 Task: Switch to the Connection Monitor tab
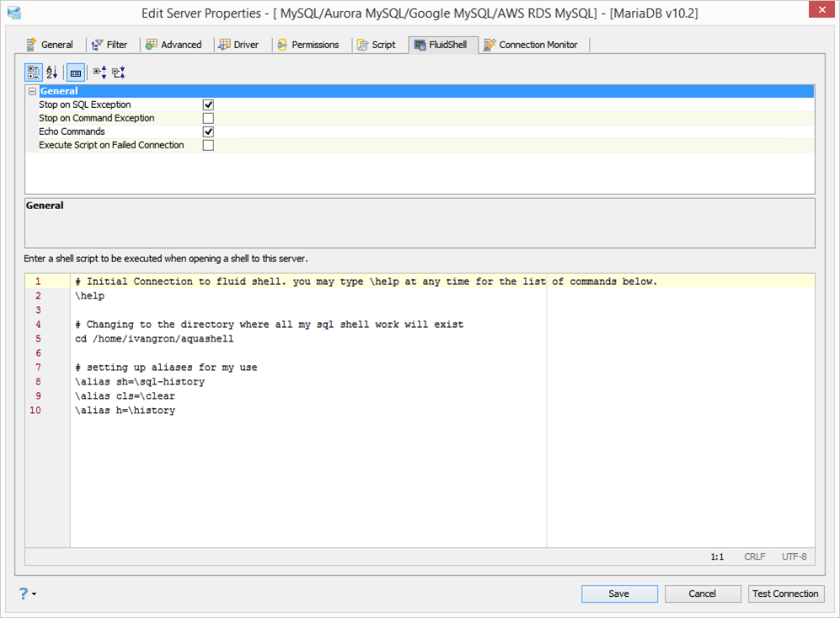(x=531, y=45)
